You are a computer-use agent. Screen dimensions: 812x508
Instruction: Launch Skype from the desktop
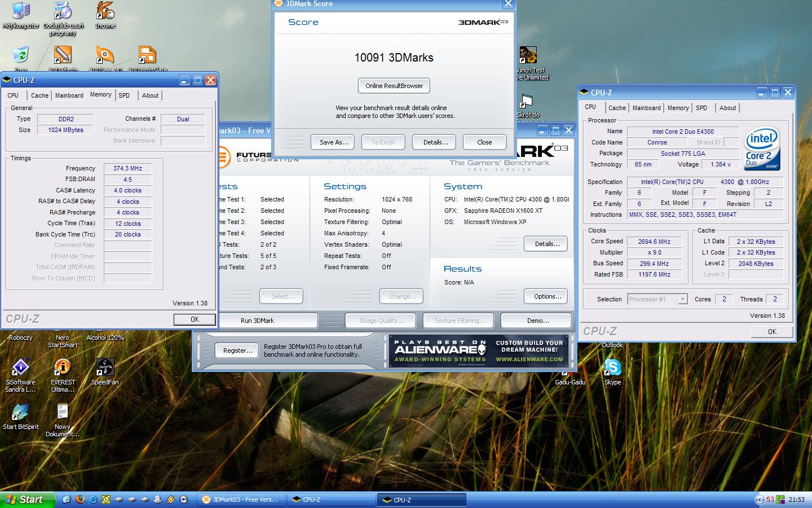coord(612,372)
